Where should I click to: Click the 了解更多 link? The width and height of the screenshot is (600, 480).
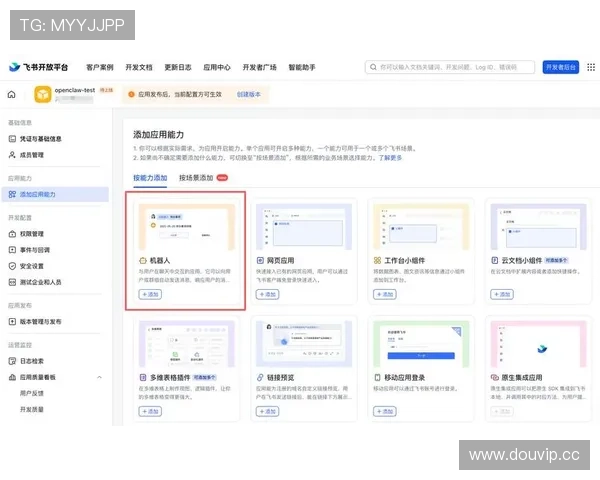pyautogui.click(x=390, y=158)
